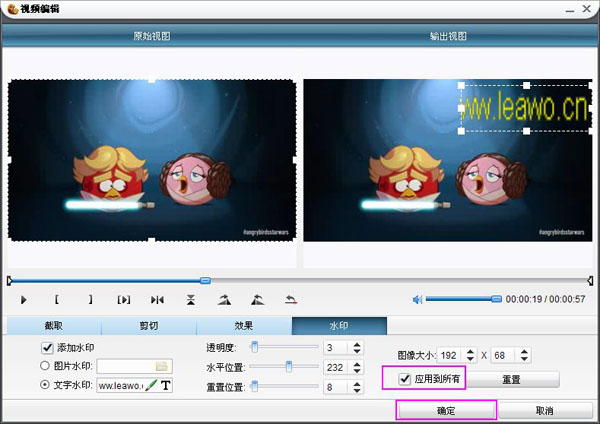Increase image width 192 up arrow

(x=471, y=352)
